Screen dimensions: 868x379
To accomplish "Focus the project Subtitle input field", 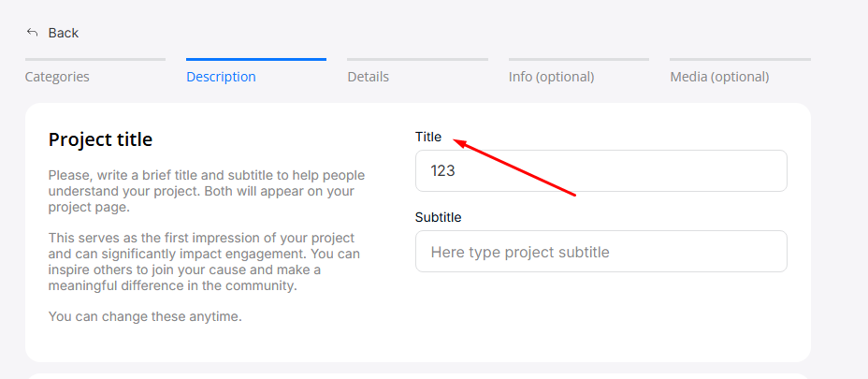I will click(x=600, y=252).
